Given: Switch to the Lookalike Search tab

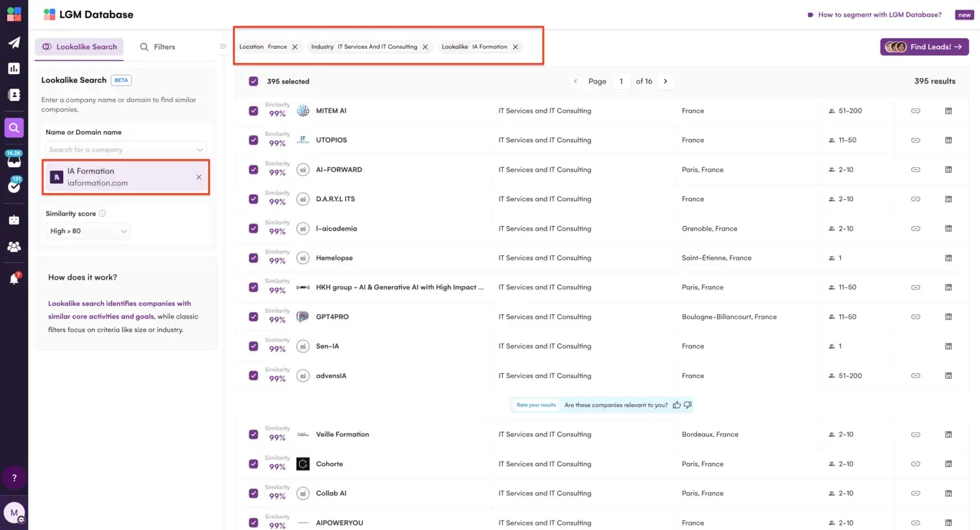Looking at the screenshot, I should pyautogui.click(x=79, y=47).
